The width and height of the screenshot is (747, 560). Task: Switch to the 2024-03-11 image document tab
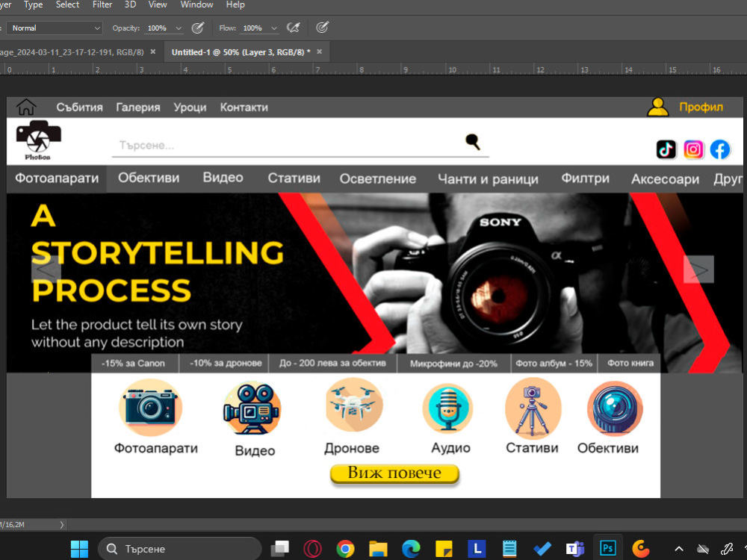click(x=72, y=52)
